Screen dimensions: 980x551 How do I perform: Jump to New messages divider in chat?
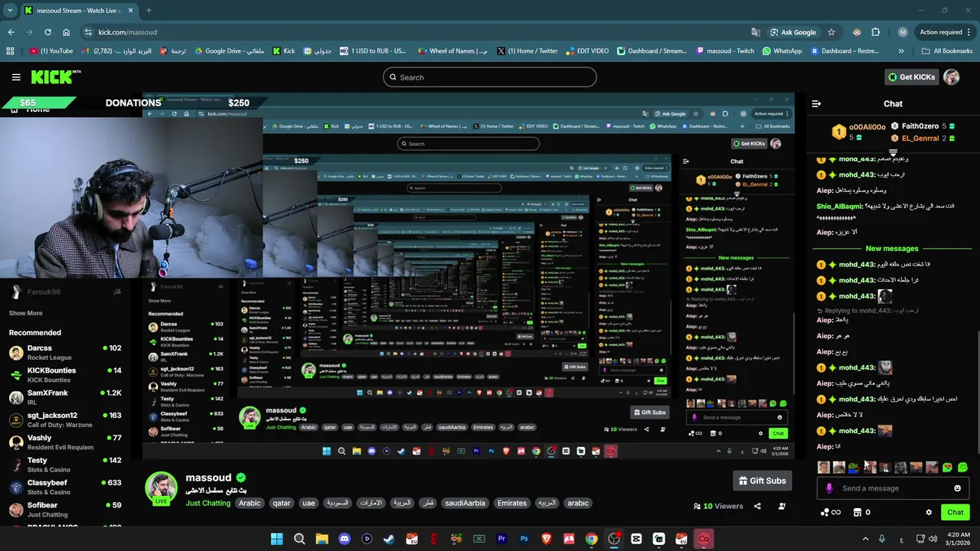892,249
